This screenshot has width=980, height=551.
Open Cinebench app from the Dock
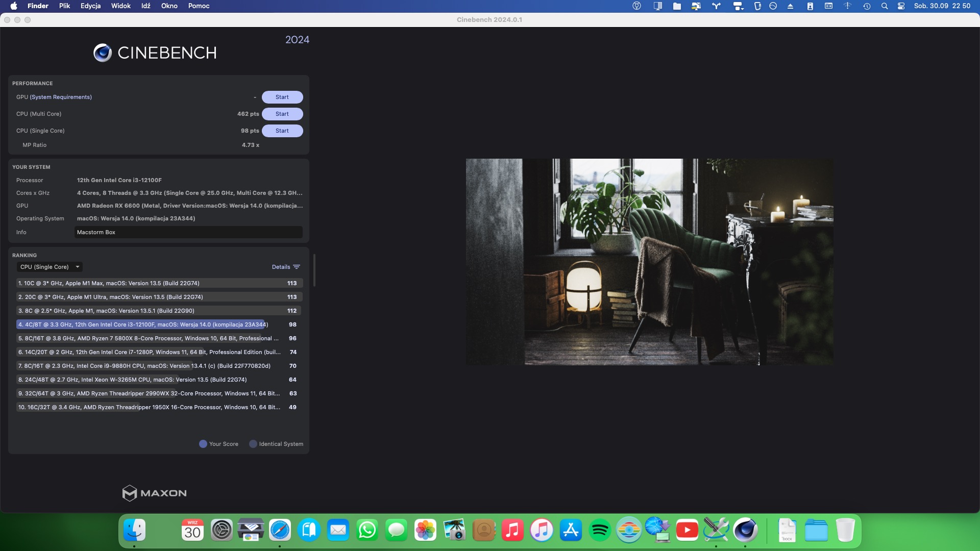pyautogui.click(x=745, y=530)
